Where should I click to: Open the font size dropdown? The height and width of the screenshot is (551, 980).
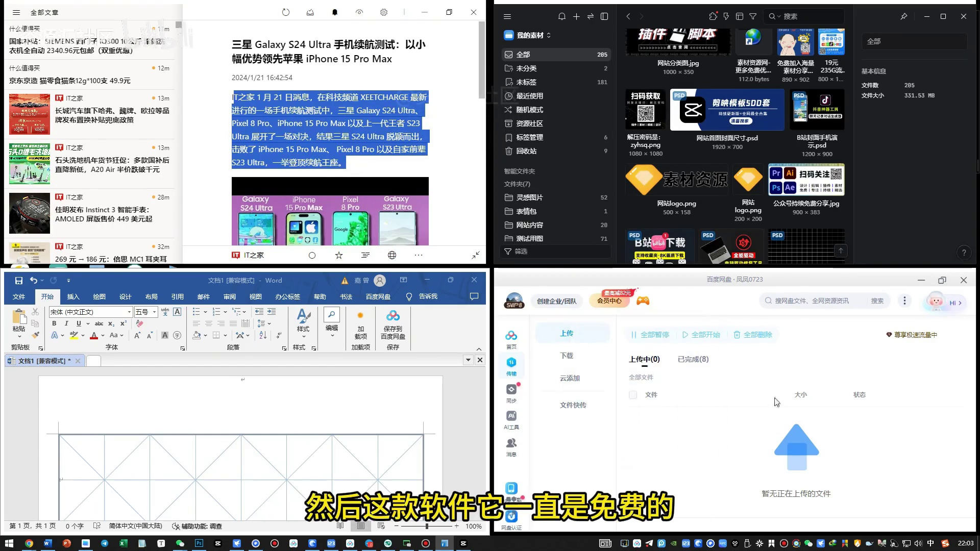pyautogui.click(x=154, y=312)
